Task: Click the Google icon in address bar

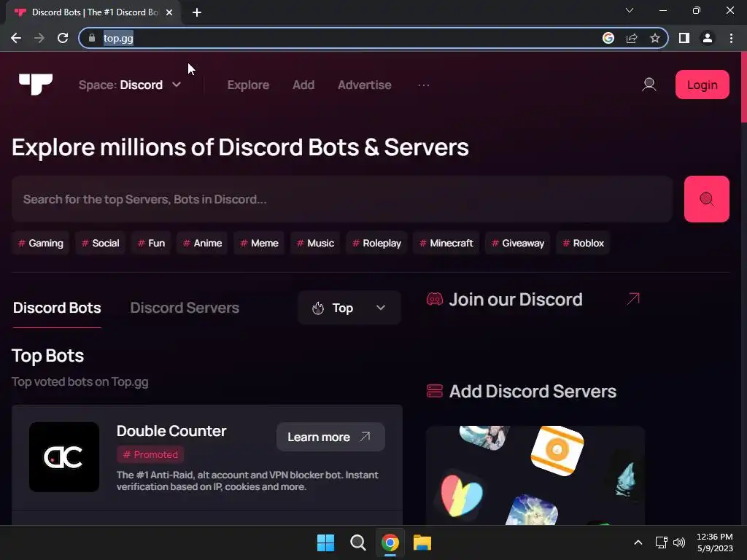Action: point(608,38)
